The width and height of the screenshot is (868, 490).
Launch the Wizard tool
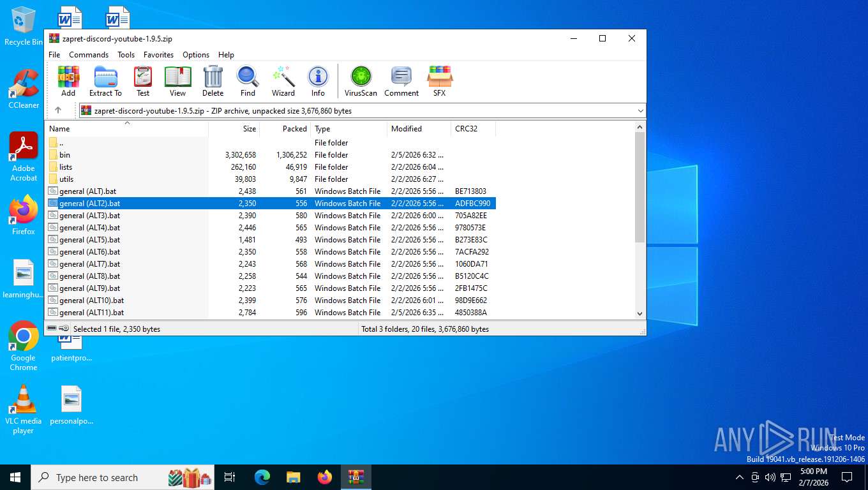283,81
